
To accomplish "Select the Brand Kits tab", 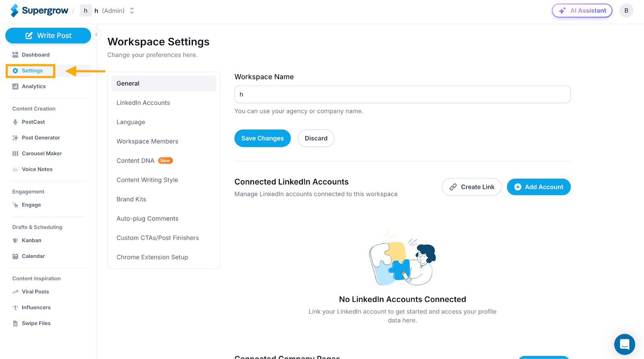I will coord(164,199).
